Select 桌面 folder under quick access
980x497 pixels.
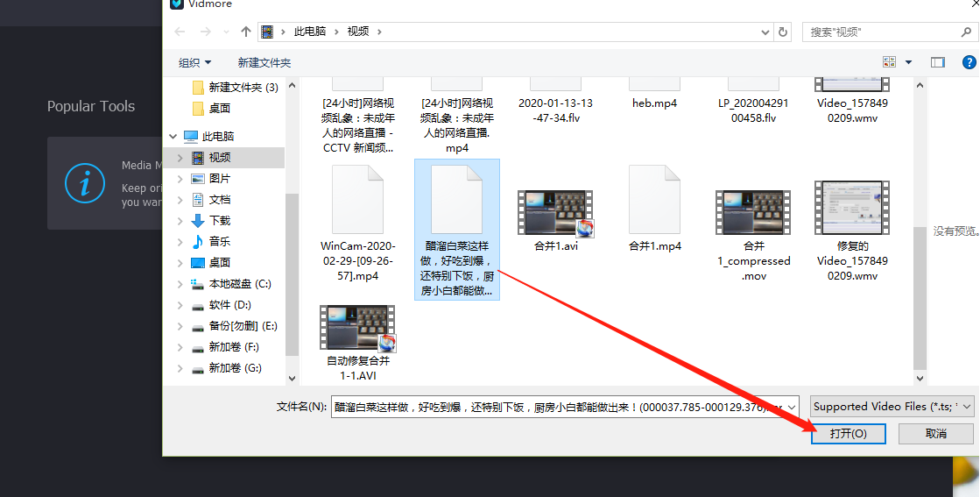coord(211,108)
